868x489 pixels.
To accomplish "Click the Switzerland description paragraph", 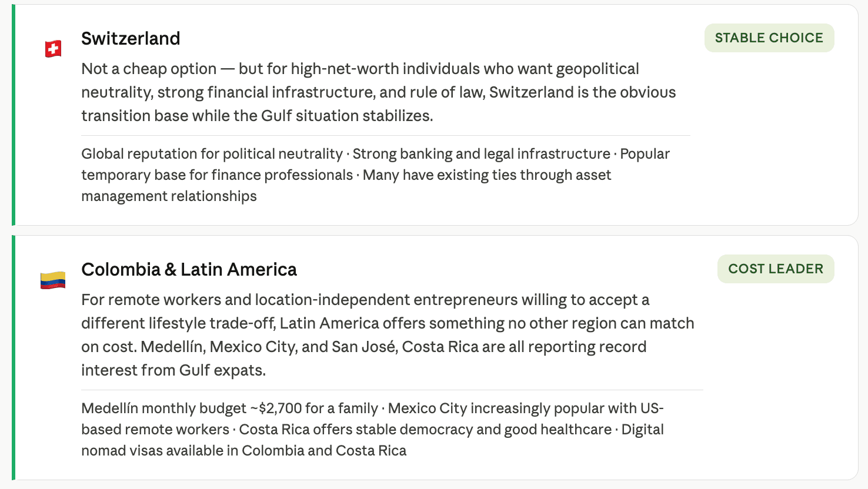I will pos(379,92).
